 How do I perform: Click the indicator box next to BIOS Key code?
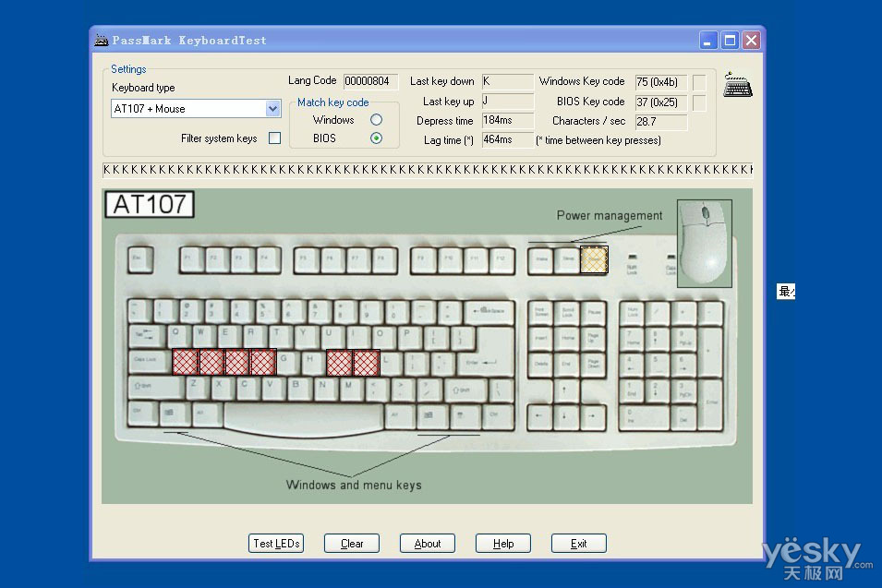(699, 102)
